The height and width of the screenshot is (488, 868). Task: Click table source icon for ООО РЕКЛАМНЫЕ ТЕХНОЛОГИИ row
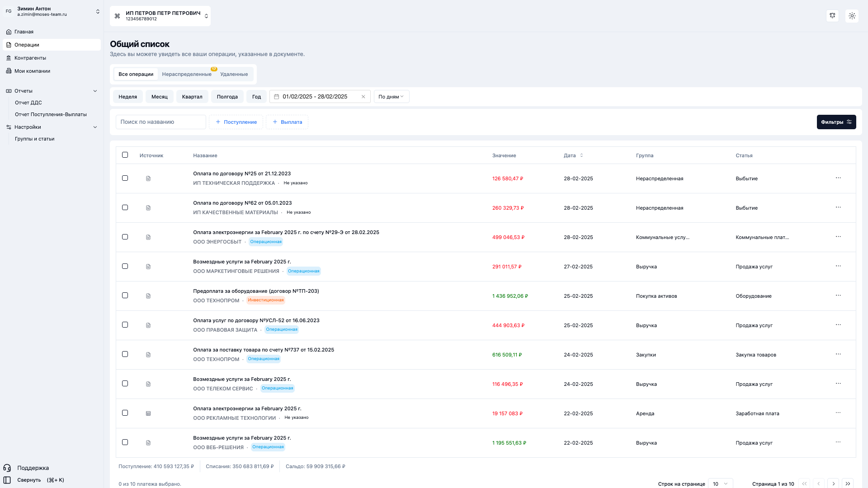pos(148,413)
